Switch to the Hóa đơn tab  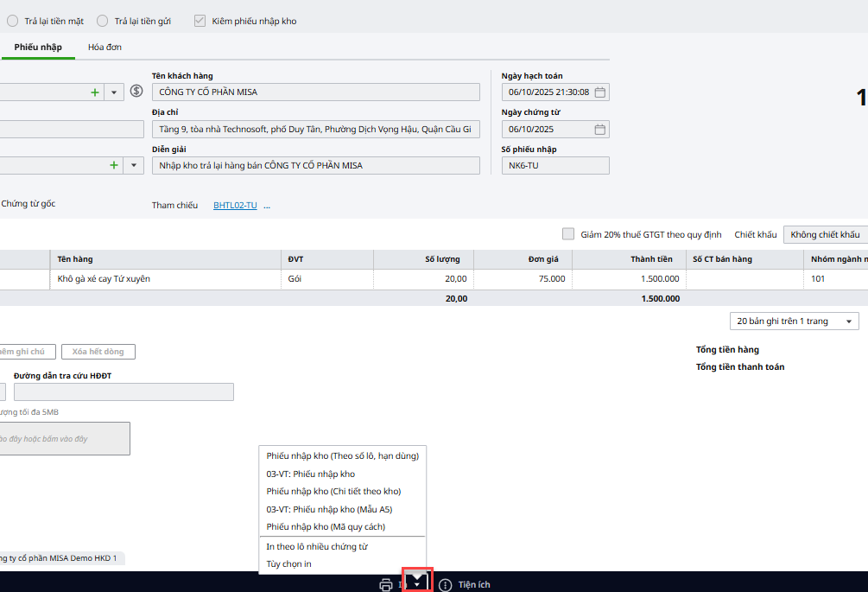pyautogui.click(x=105, y=47)
